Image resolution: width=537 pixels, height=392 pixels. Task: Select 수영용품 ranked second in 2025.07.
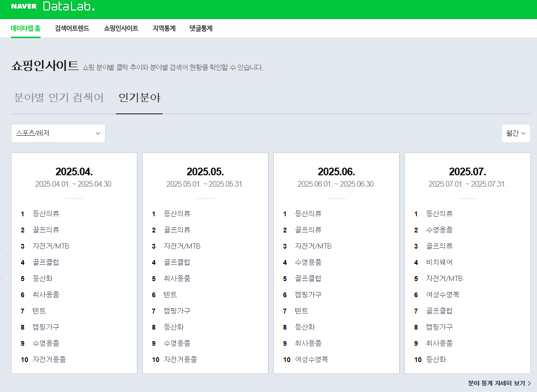click(439, 230)
